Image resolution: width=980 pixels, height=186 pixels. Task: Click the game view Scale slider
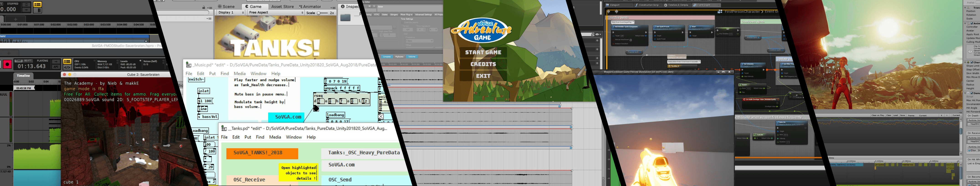[x=322, y=13]
